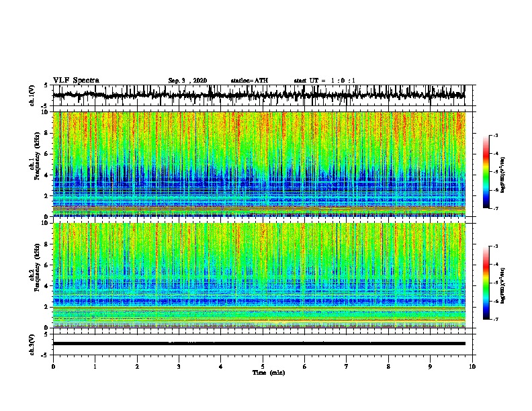Screen dimensions: 532x411
Task: Click the ch.1 color scale bar
Action: click(486, 172)
